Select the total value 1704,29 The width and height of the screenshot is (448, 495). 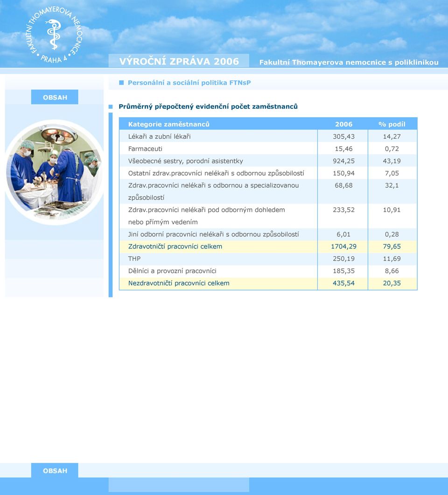tap(343, 247)
